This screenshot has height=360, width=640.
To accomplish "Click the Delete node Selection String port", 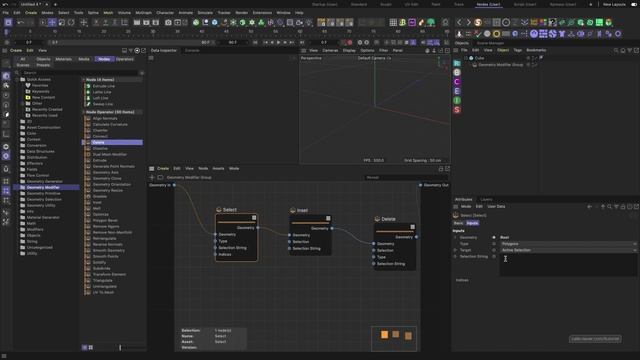I will tap(373, 264).
